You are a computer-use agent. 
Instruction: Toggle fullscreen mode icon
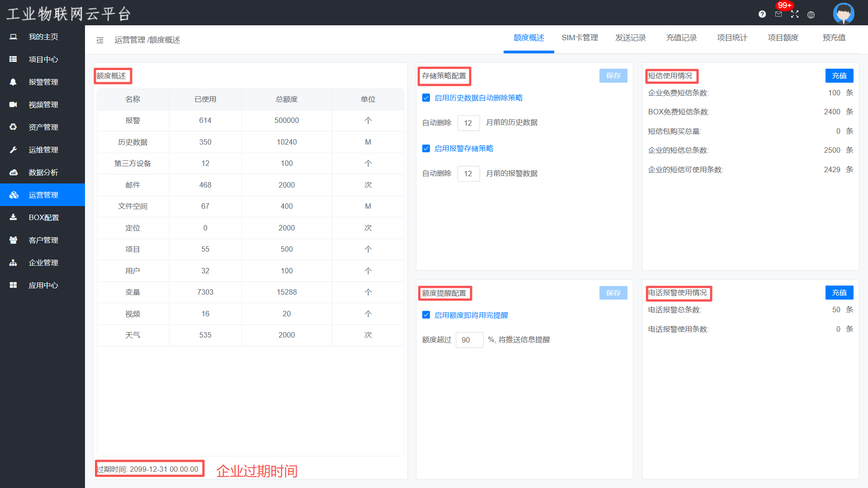click(x=795, y=14)
